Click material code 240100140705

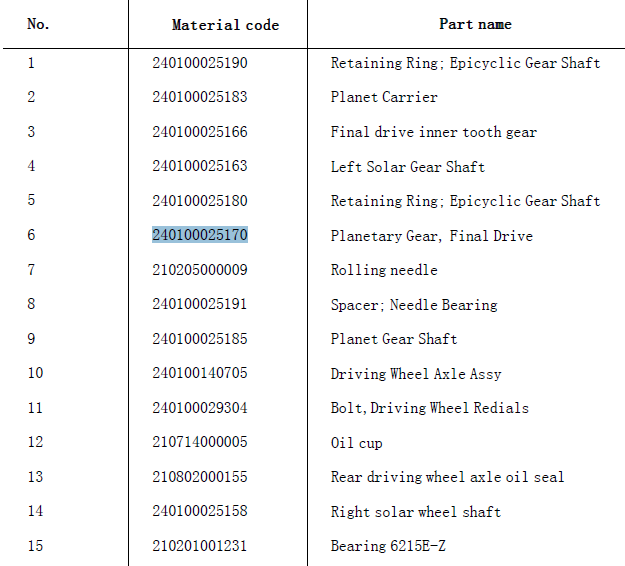200,373
